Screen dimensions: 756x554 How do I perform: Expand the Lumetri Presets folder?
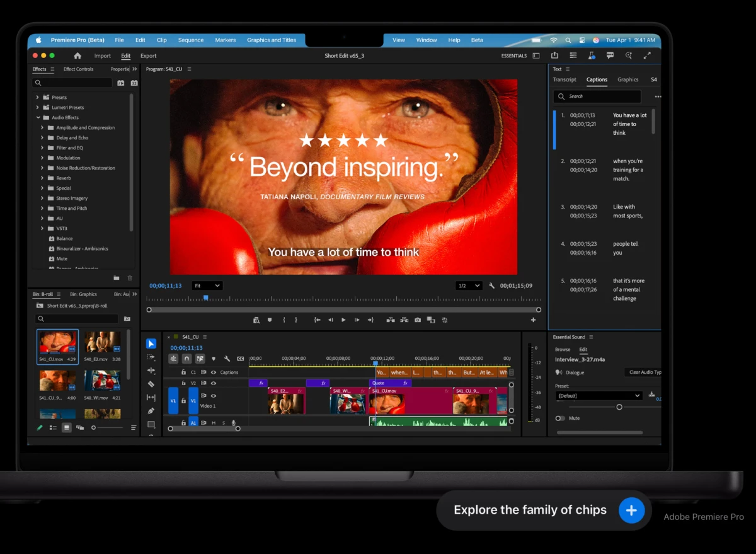[38, 107]
